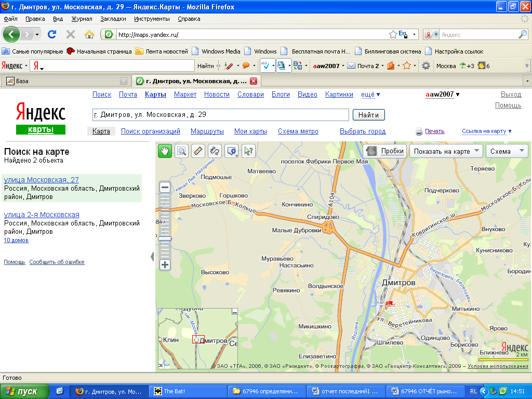
Task: Zoom in with the plus map button
Action: click(x=165, y=264)
